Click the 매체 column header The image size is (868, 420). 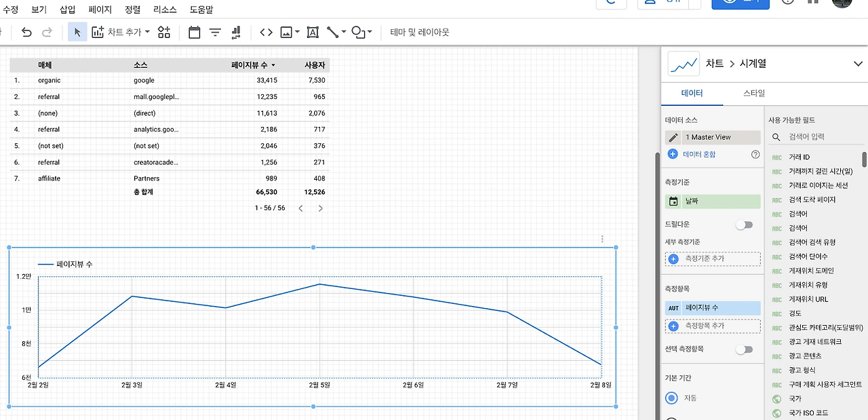coord(45,65)
